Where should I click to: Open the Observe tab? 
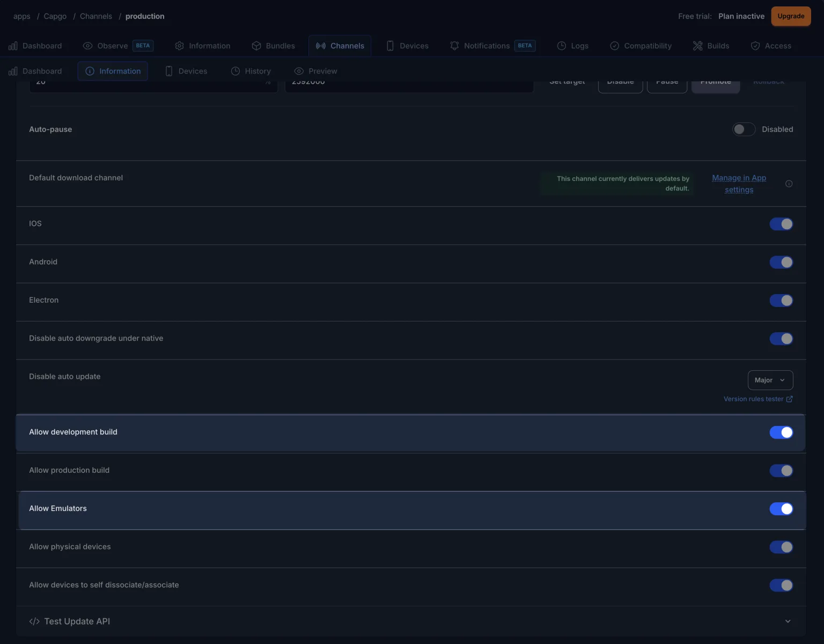pos(118,46)
